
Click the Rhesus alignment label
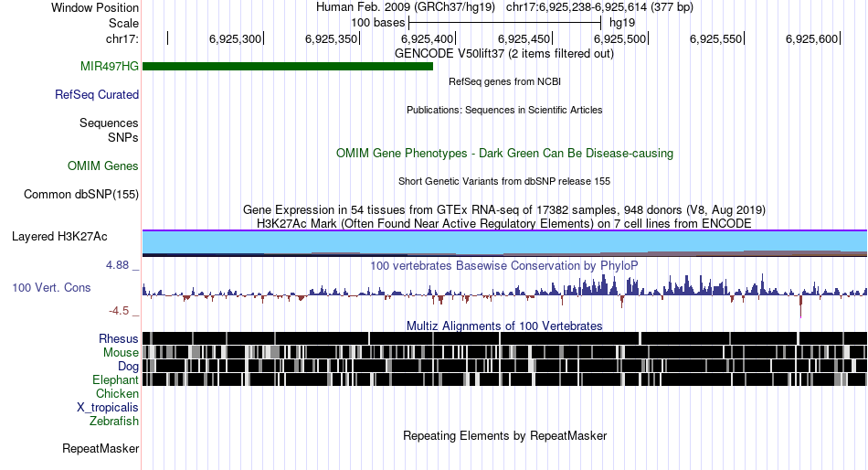click(x=119, y=338)
